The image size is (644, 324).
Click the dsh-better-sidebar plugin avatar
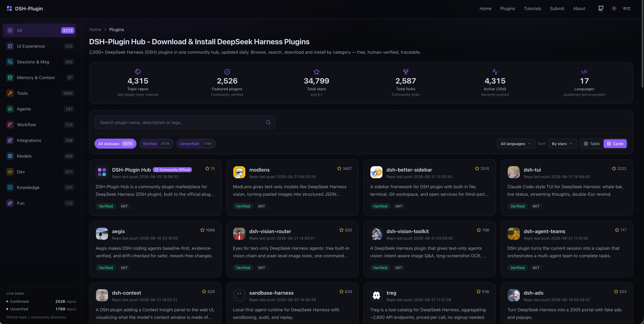click(376, 172)
